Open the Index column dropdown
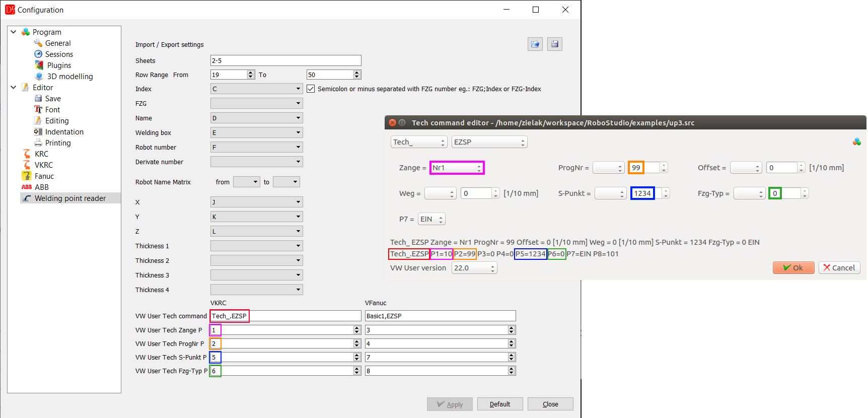This screenshot has height=418, width=868. (256, 89)
